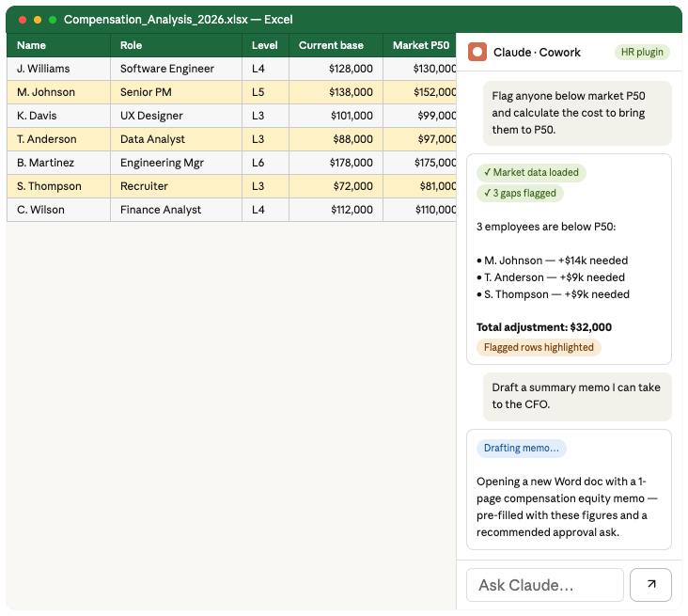Select the M. Johnson name cell
The image size is (688, 616).
click(58, 92)
